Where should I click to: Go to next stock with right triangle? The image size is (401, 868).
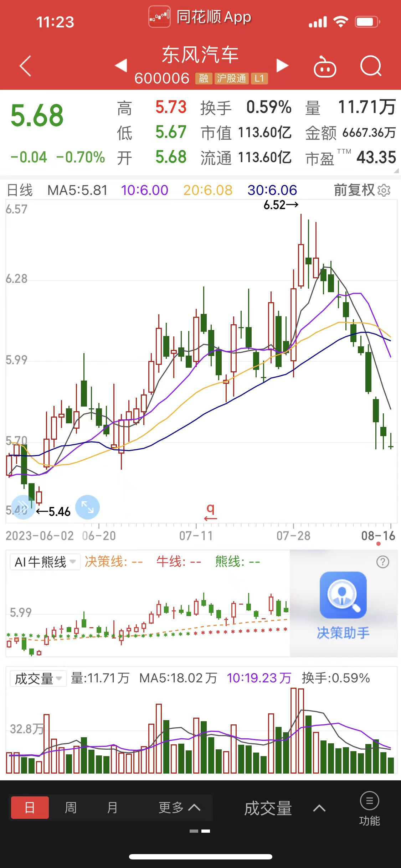click(282, 65)
